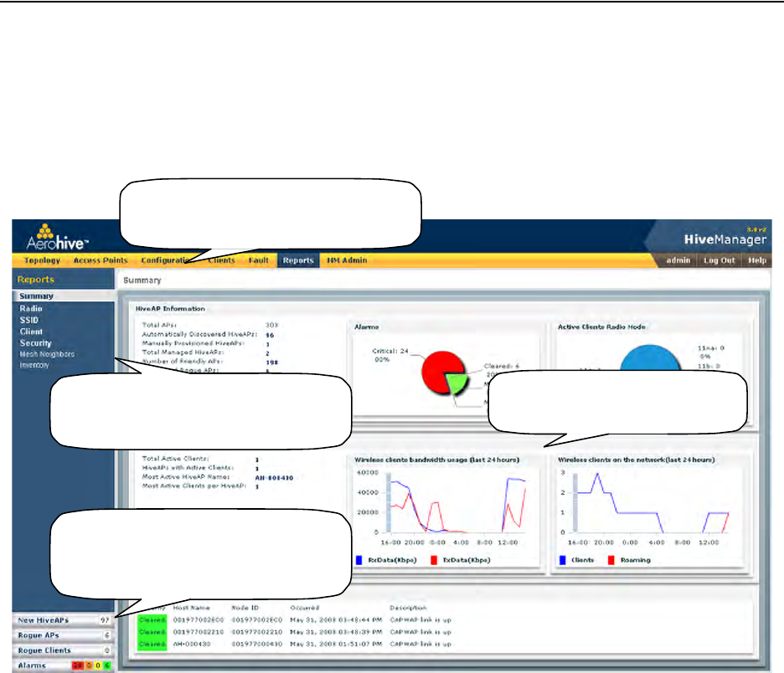Open the Fault tab
The height and width of the screenshot is (673, 784).
click(x=259, y=260)
